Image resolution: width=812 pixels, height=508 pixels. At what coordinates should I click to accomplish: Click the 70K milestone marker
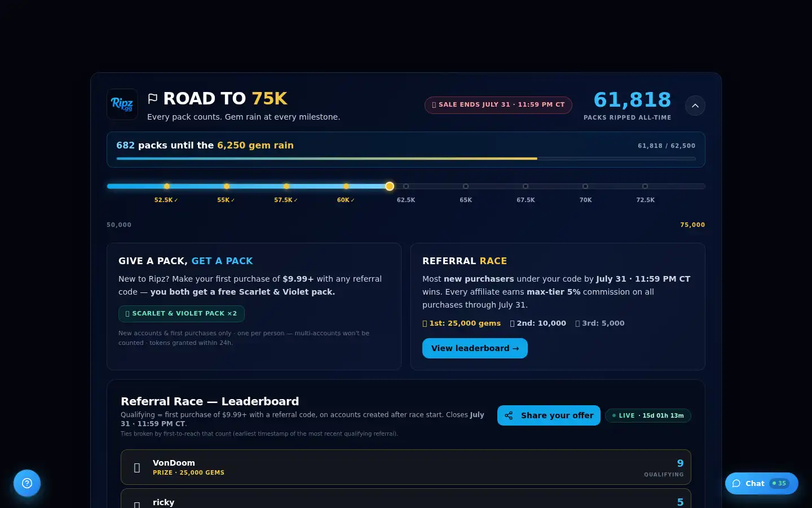pos(585,186)
